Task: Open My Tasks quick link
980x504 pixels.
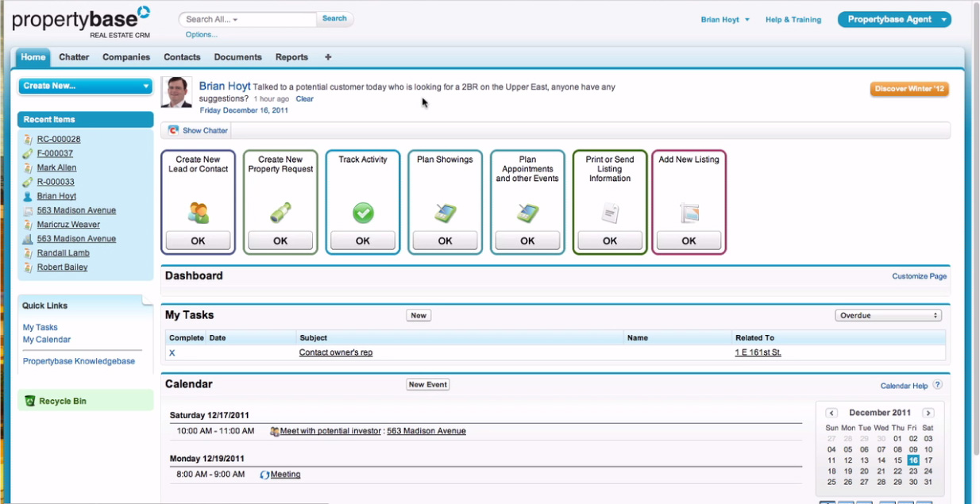Action: (x=40, y=328)
